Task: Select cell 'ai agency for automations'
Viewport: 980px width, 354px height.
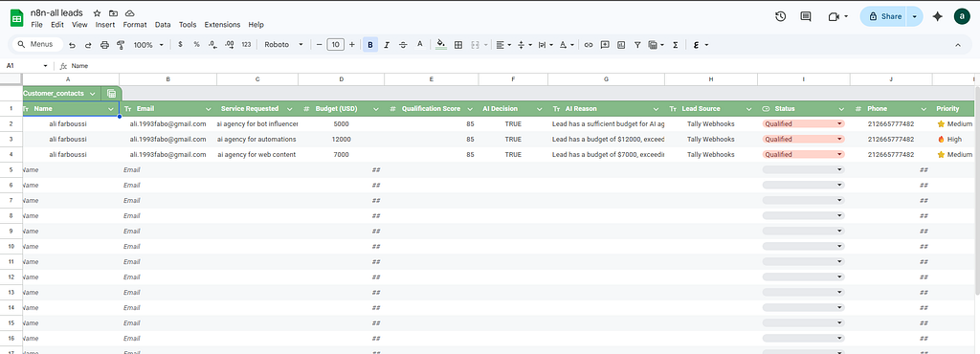Action: pos(257,140)
